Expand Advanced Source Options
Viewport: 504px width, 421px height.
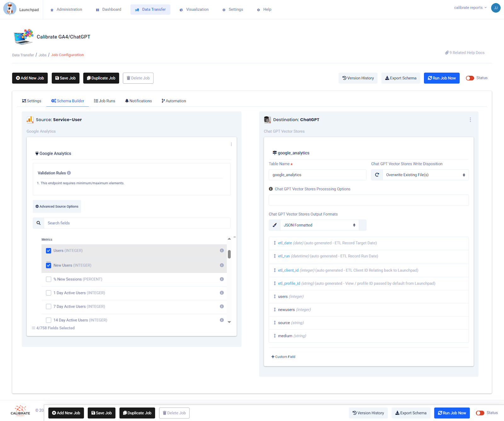point(57,206)
